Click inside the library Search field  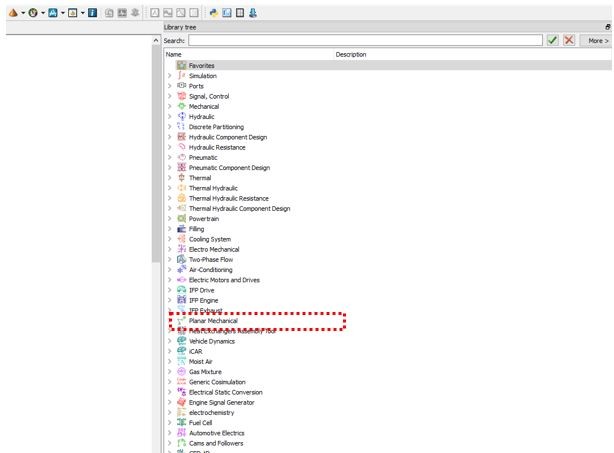(x=365, y=40)
